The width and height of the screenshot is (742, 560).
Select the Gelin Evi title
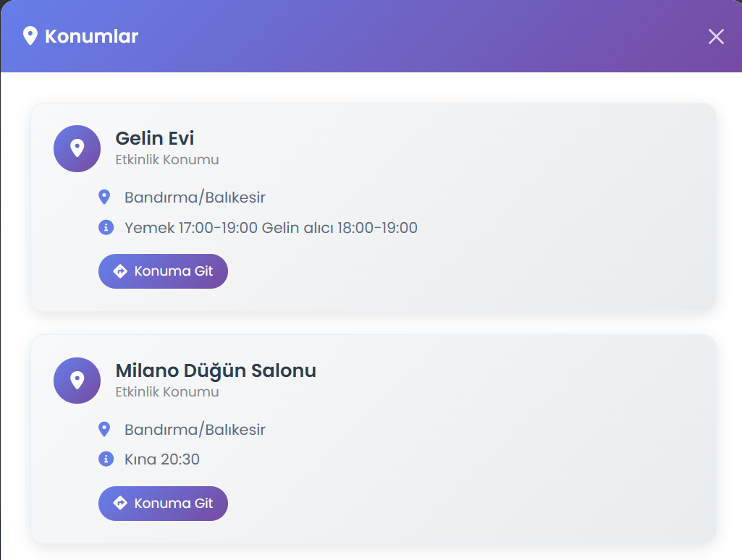(x=155, y=138)
